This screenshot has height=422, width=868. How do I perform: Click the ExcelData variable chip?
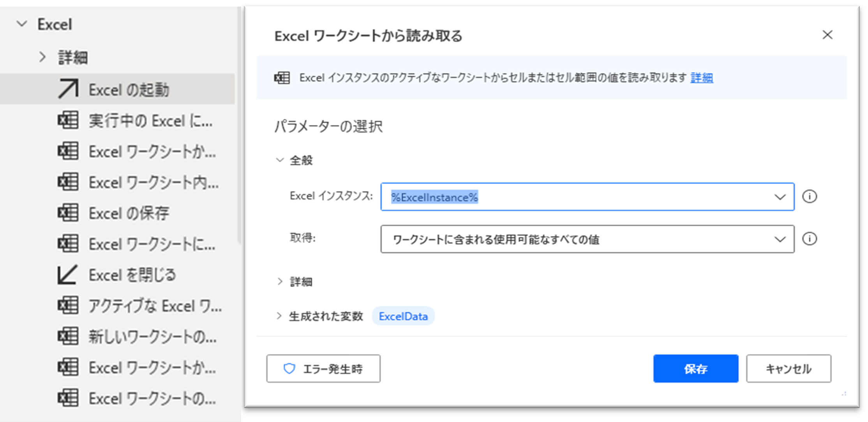[x=403, y=316]
